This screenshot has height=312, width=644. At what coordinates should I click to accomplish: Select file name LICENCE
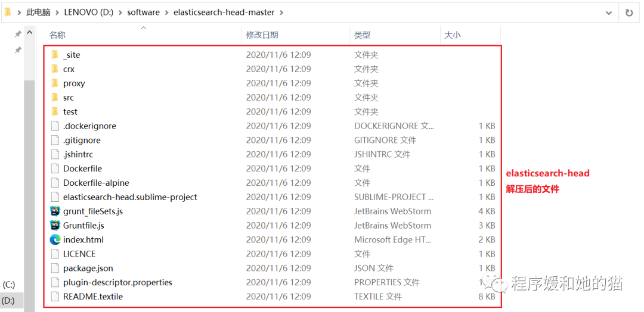79,254
